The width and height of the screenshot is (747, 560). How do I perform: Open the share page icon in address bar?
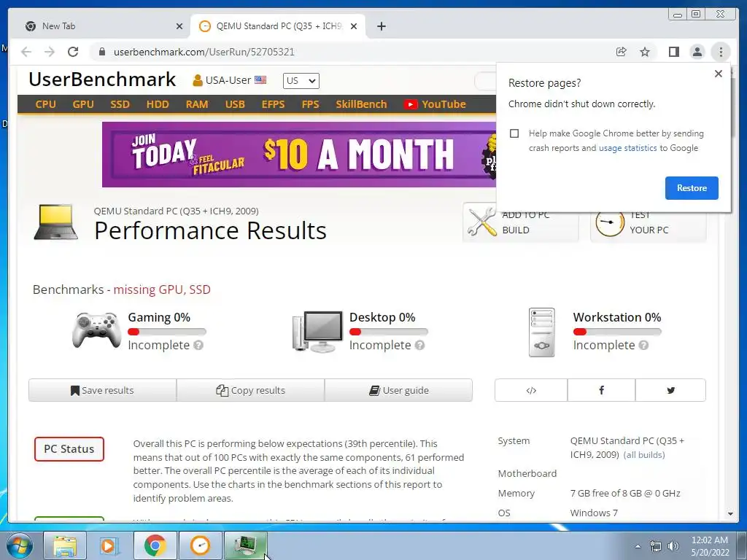622,52
